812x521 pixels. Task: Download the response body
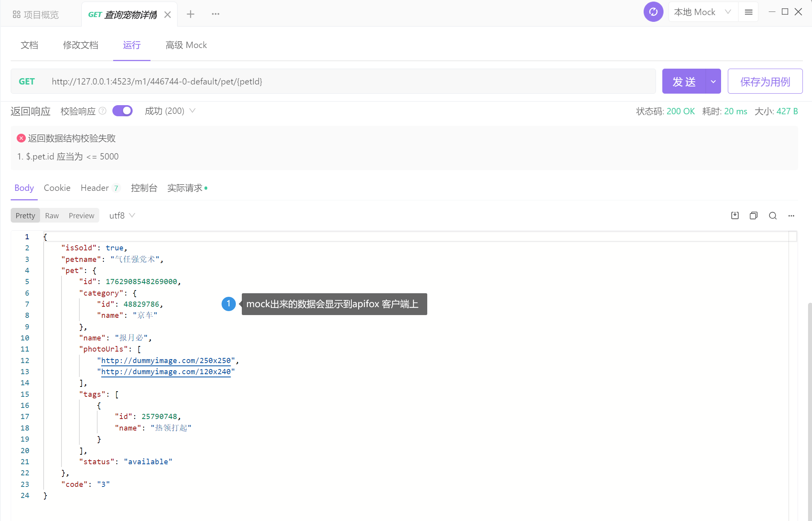coord(735,215)
